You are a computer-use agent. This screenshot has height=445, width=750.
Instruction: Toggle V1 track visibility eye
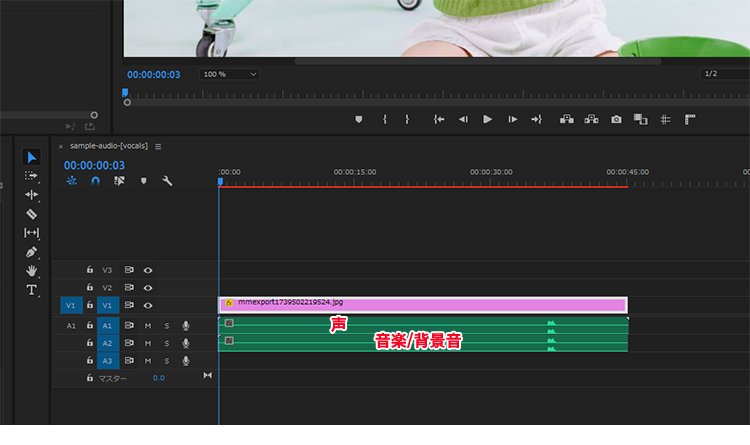click(x=148, y=305)
